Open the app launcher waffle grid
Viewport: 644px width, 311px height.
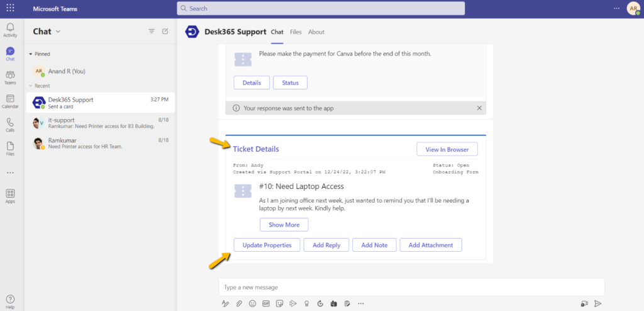[10, 8]
